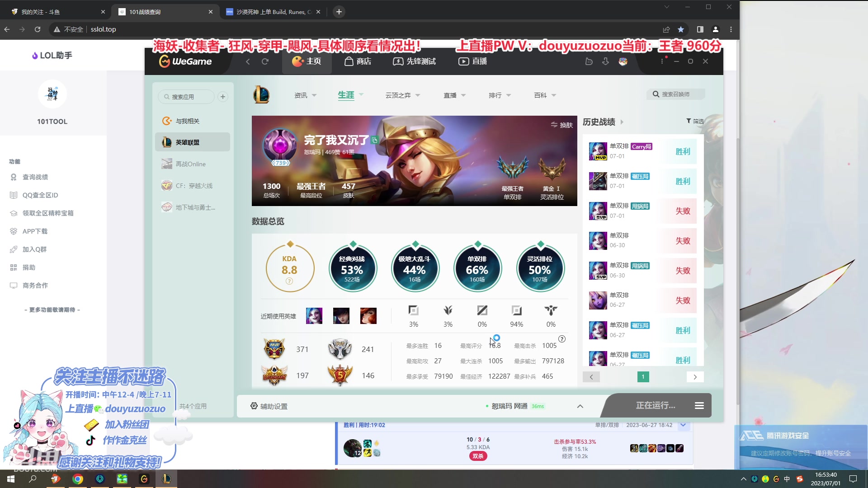Open the WeGame 商店 tab

click(358, 61)
